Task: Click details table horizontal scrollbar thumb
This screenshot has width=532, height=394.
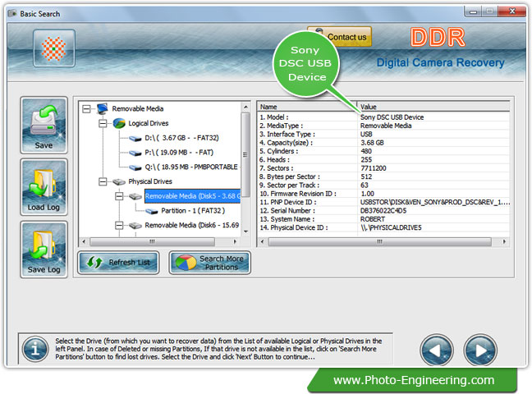Action: coord(379,241)
